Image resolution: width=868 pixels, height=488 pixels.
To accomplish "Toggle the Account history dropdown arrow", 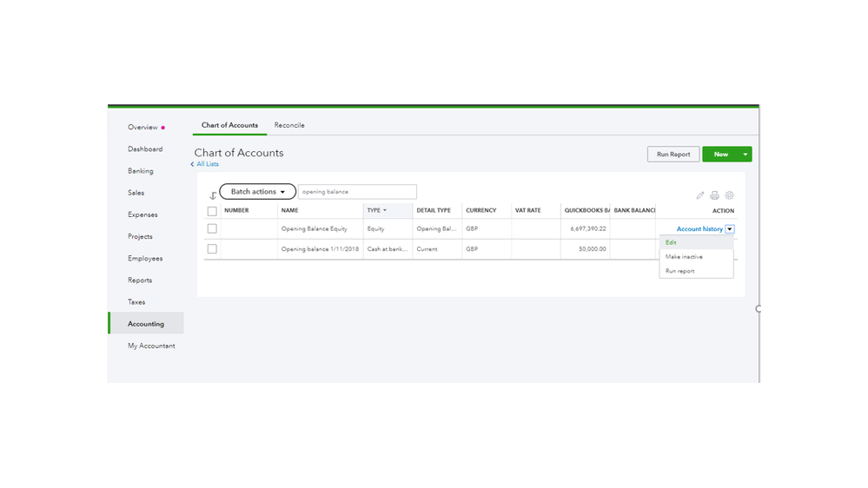I will tap(730, 229).
